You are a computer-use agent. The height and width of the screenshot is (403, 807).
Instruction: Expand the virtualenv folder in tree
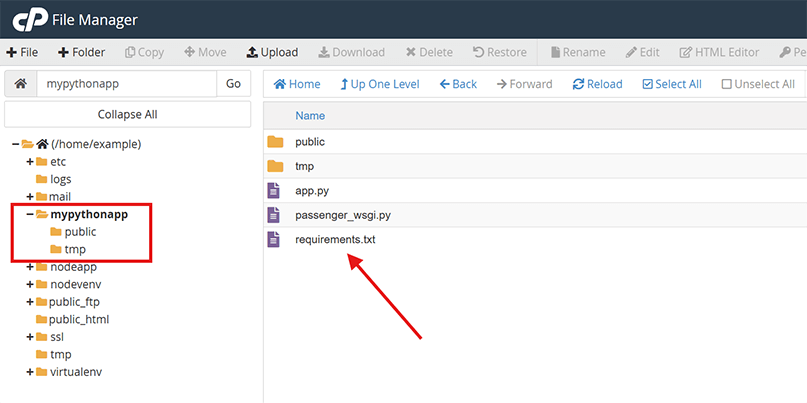[30, 372]
